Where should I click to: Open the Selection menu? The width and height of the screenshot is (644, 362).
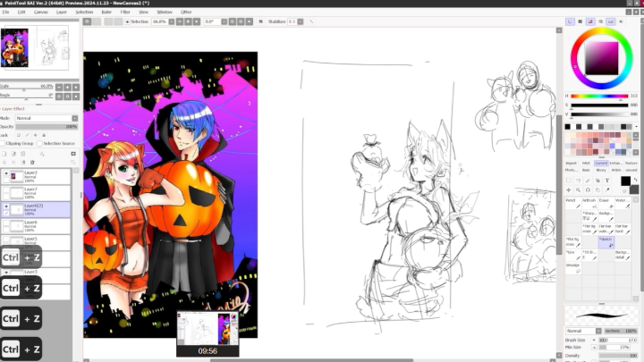pyautogui.click(x=84, y=12)
